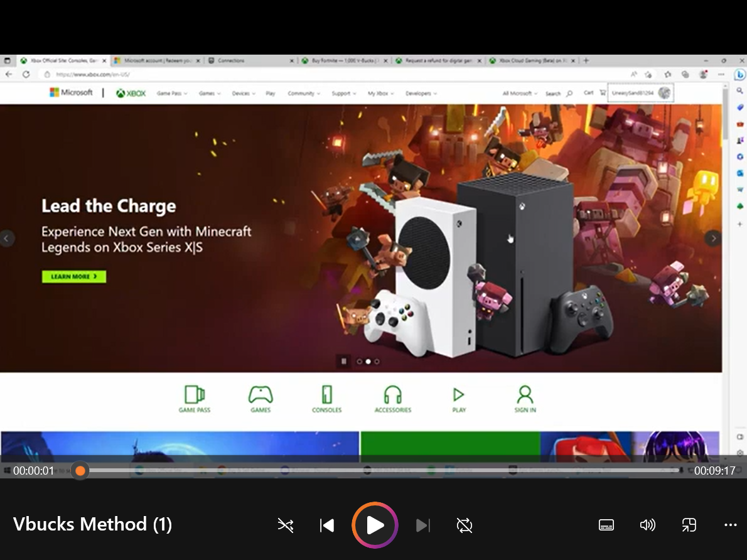Click the Microsoft logo link
Image resolution: width=747 pixels, height=560 pixels.
pos(71,92)
